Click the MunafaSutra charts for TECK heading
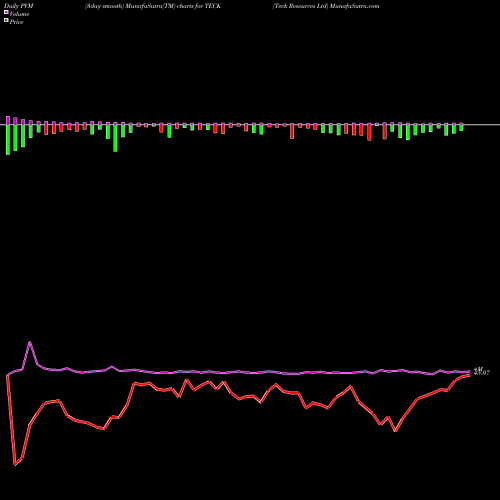The width and height of the screenshot is (500, 500). point(153,6)
